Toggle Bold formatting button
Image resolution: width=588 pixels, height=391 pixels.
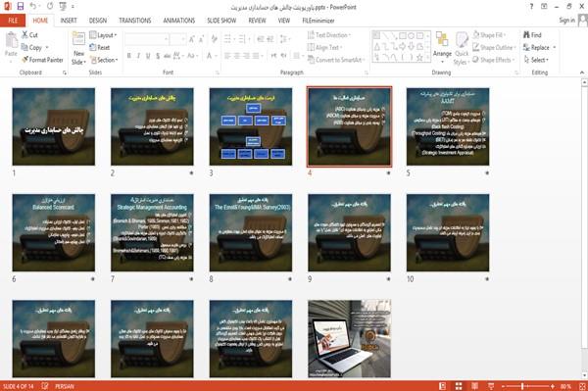tap(129, 56)
